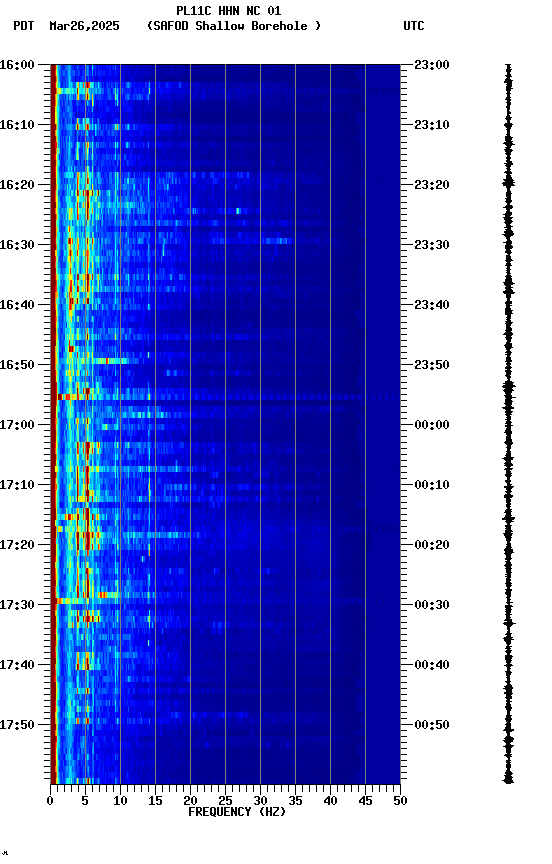Click the 00:20 UTC time label
The height and width of the screenshot is (864, 552).
click(x=432, y=545)
